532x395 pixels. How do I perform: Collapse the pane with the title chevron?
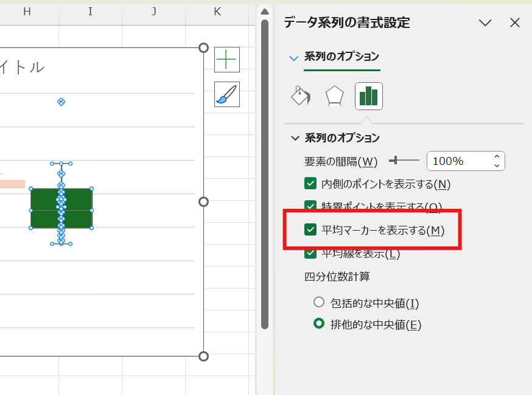(x=485, y=23)
